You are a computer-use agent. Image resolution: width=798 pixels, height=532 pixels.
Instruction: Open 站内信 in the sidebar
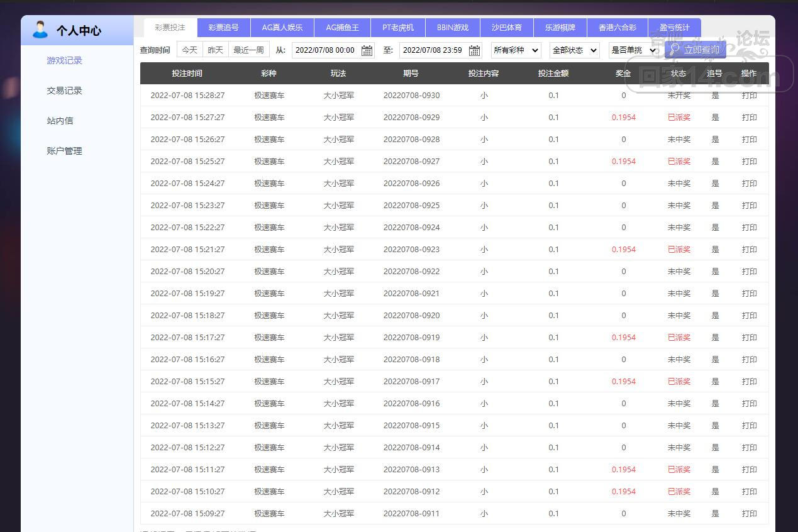[x=60, y=121]
